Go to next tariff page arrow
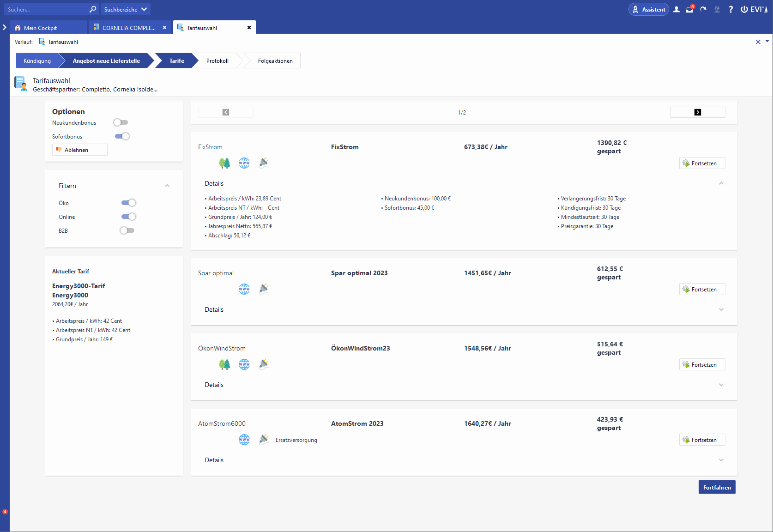This screenshot has width=773, height=532. (x=697, y=112)
